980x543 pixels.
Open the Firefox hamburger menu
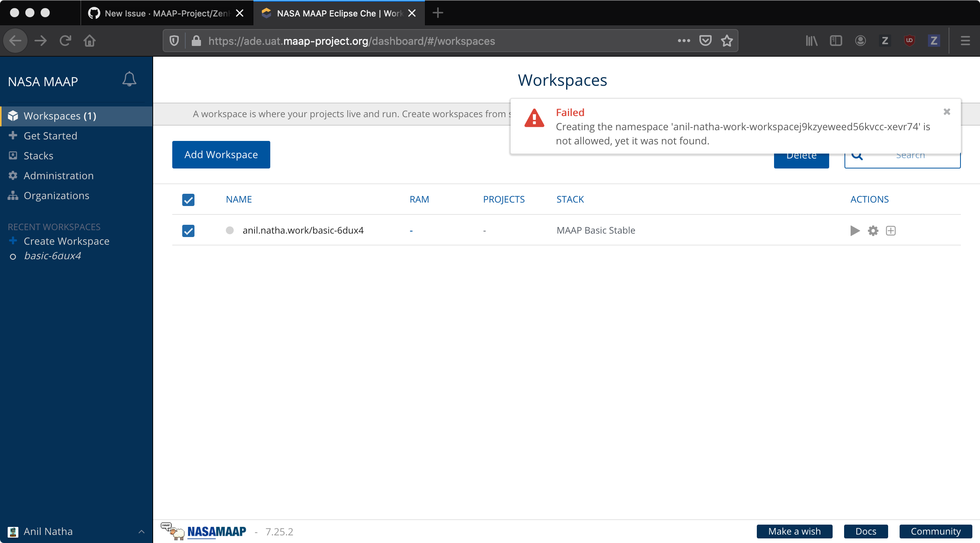(x=965, y=41)
